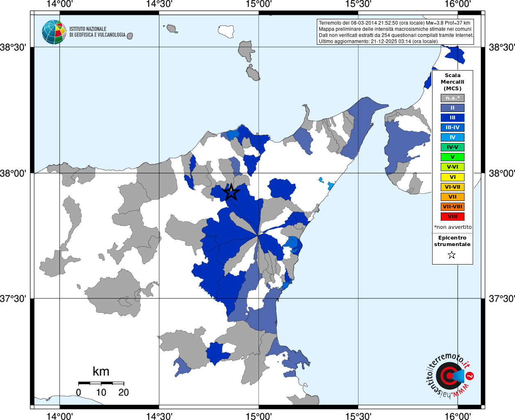Click the n.a.* gray legend swatch
Image resolution: width=515 pixels, height=420 pixels.
pyautogui.click(x=453, y=98)
